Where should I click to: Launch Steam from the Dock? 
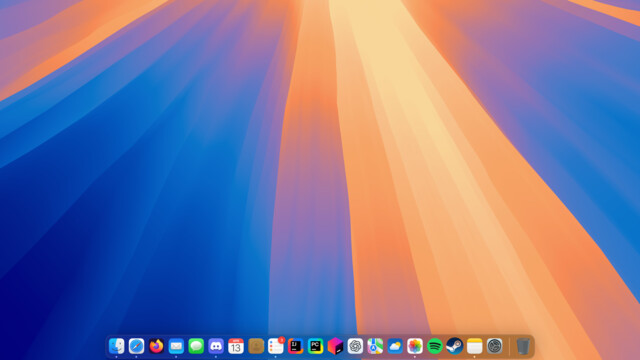455,346
